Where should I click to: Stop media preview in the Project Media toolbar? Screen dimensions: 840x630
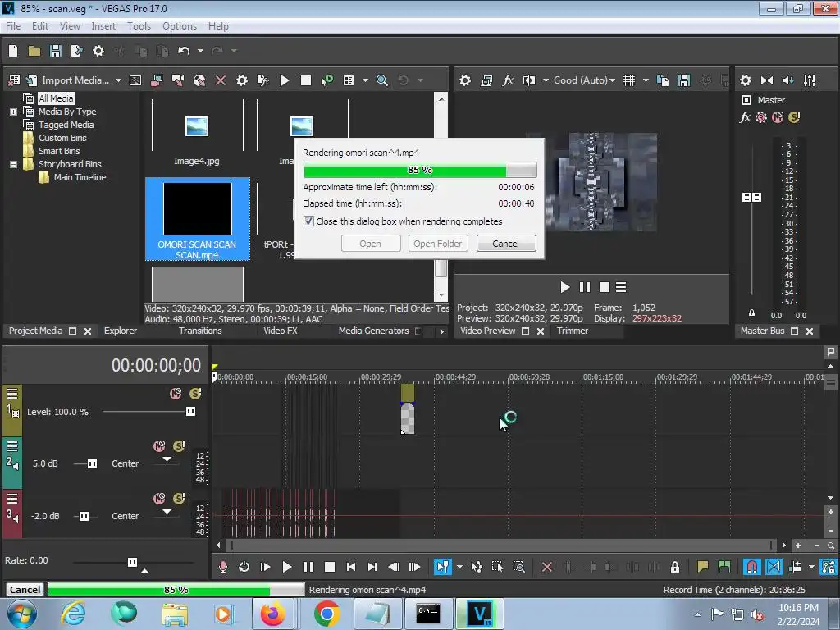pos(306,80)
